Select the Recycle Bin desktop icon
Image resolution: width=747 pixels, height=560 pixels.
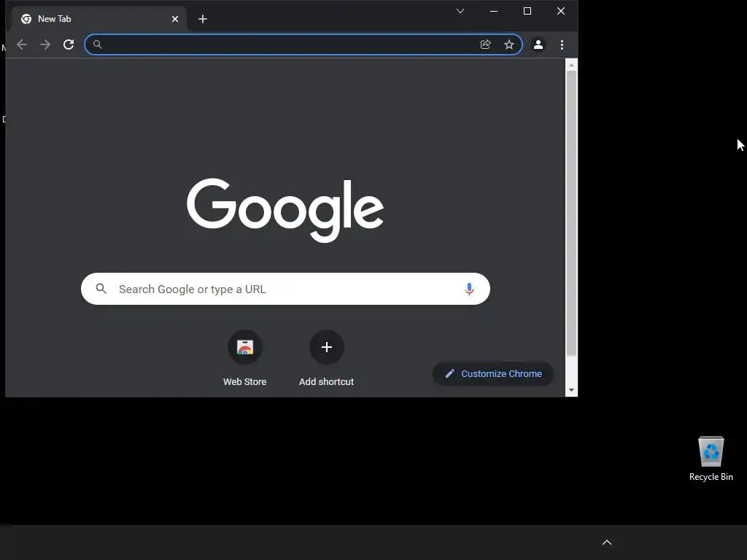(x=711, y=459)
